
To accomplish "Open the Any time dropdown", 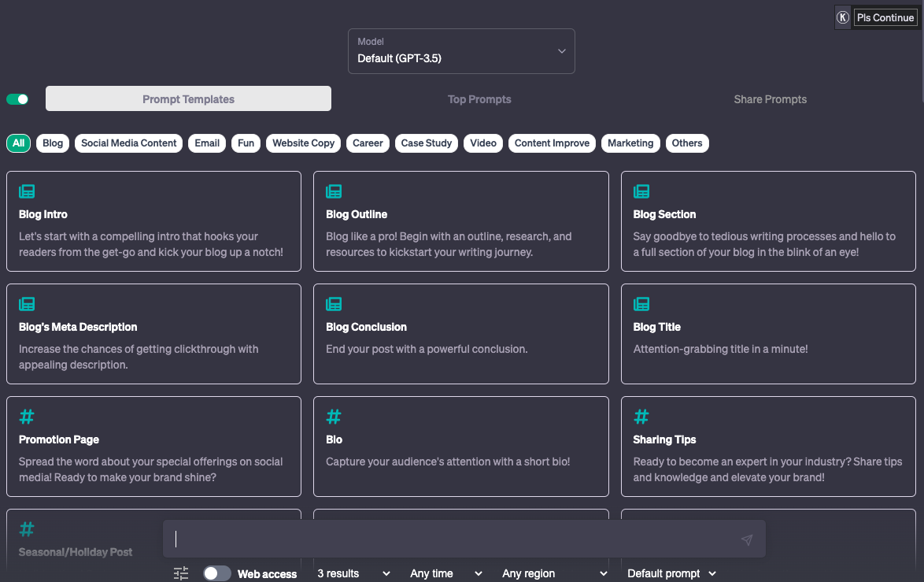I will pyautogui.click(x=445, y=573).
